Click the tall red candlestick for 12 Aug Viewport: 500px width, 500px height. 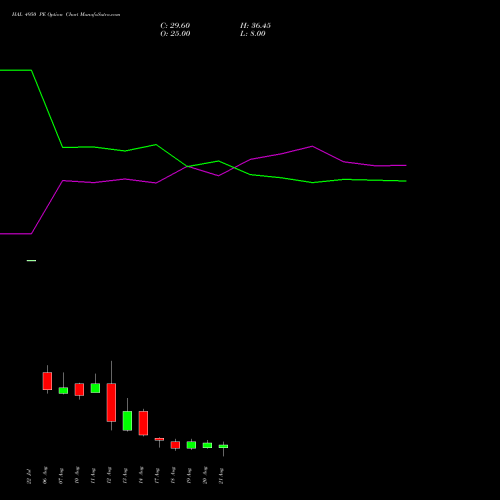111,402
